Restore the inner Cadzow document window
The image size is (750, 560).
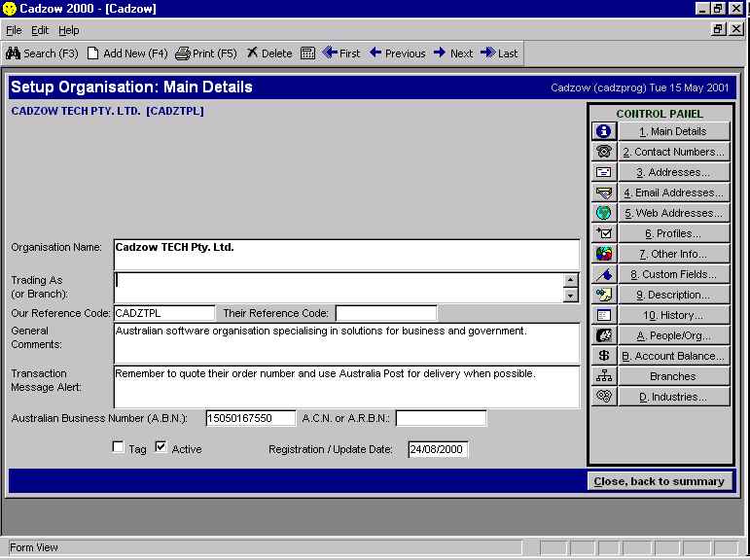click(718, 29)
